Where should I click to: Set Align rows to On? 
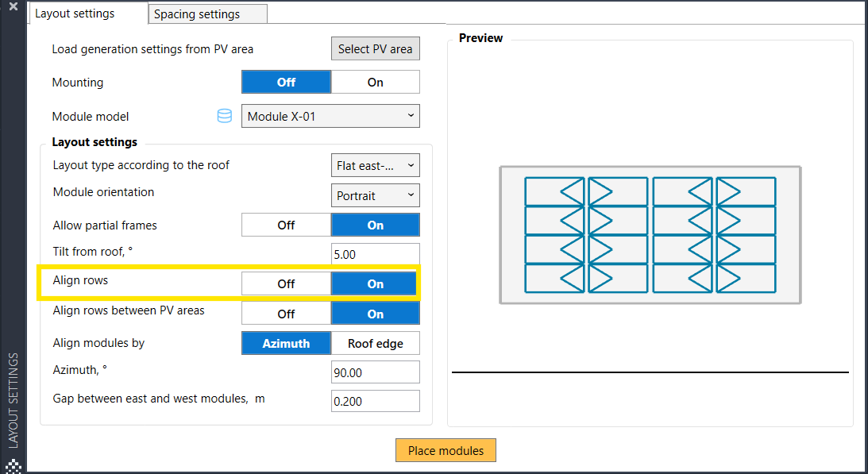tap(376, 283)
